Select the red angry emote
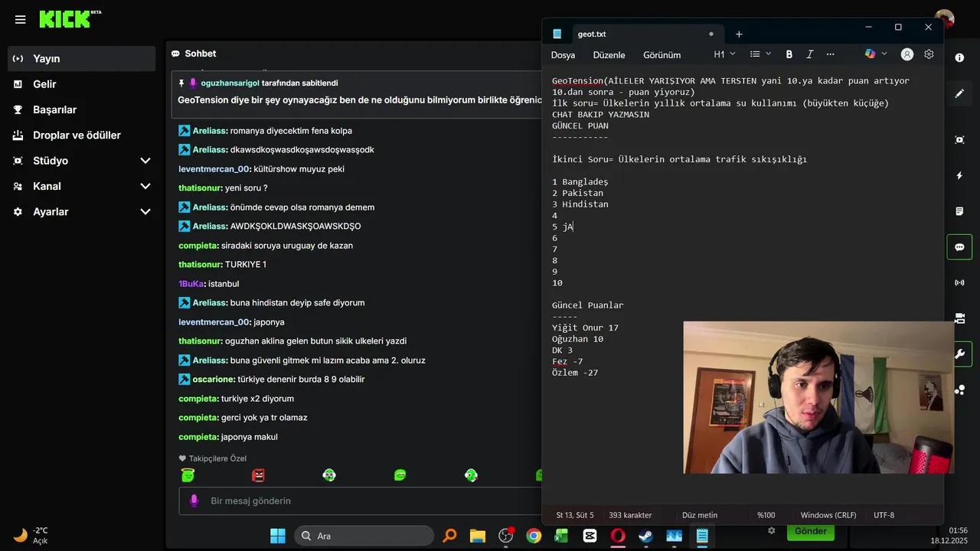Screen dimensions: 980x551 (x=258, y=475)
